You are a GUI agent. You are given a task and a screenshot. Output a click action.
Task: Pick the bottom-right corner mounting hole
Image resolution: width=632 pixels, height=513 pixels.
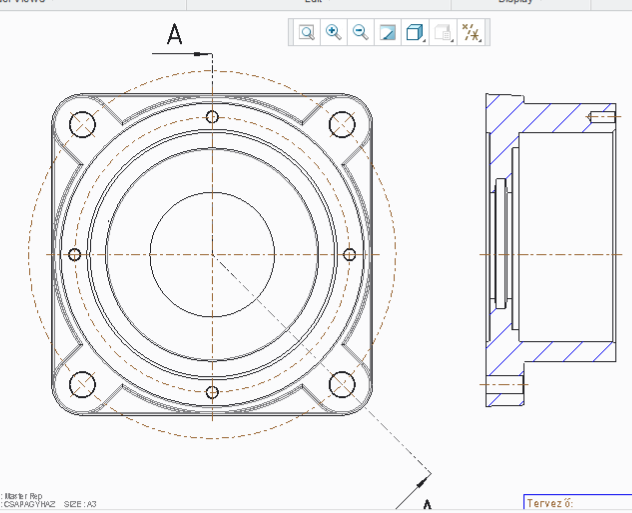click(342, 384)
